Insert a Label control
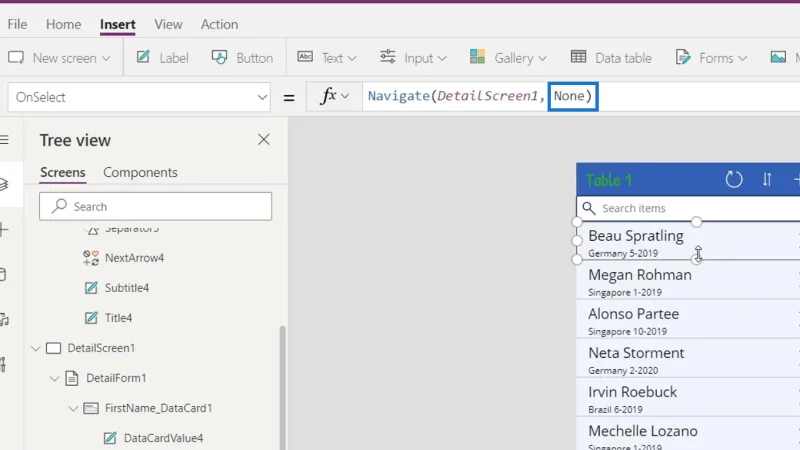Viewport: 800px width, 450px height. coord(162,58)
